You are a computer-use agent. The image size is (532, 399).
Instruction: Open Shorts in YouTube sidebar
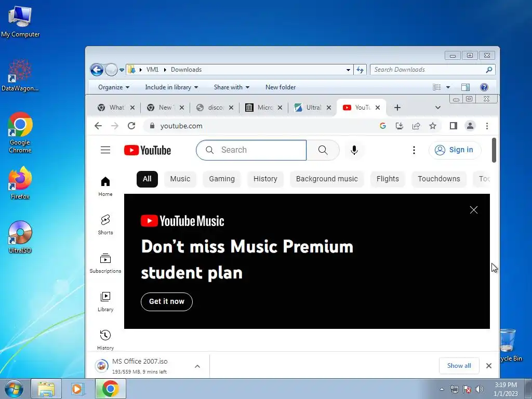point(105,224)
